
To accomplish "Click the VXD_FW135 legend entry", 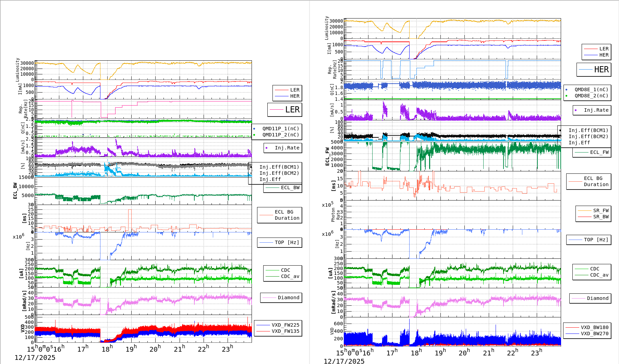I will 285,331.
